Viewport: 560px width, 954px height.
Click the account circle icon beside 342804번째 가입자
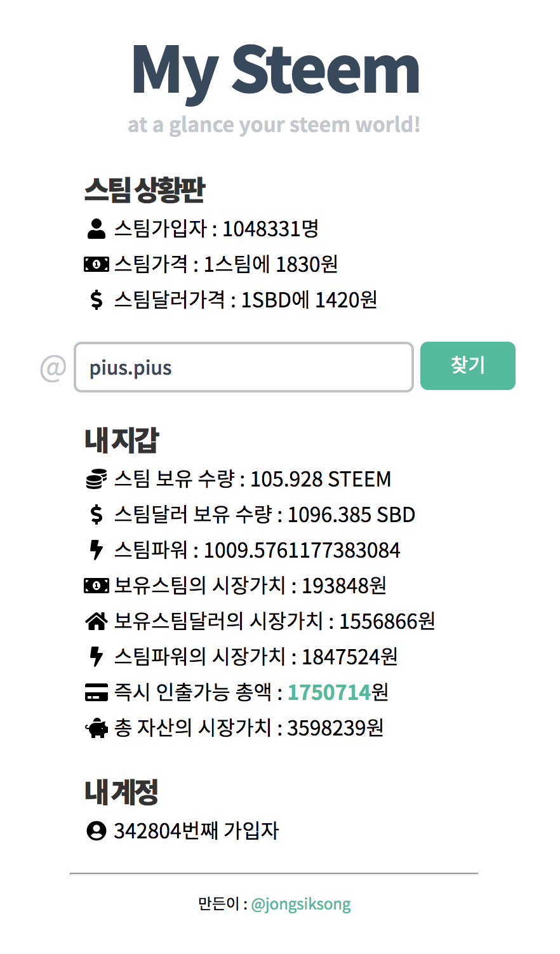(x=96, y=831)
